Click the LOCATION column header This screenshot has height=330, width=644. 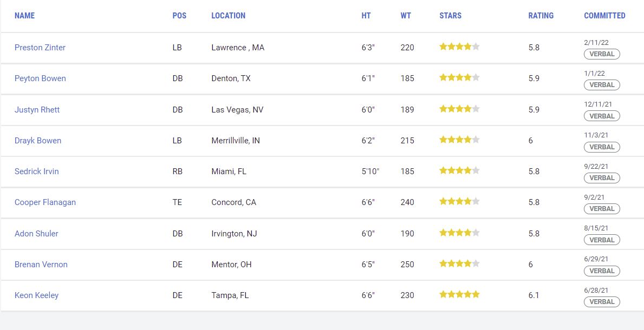point(229,16)
